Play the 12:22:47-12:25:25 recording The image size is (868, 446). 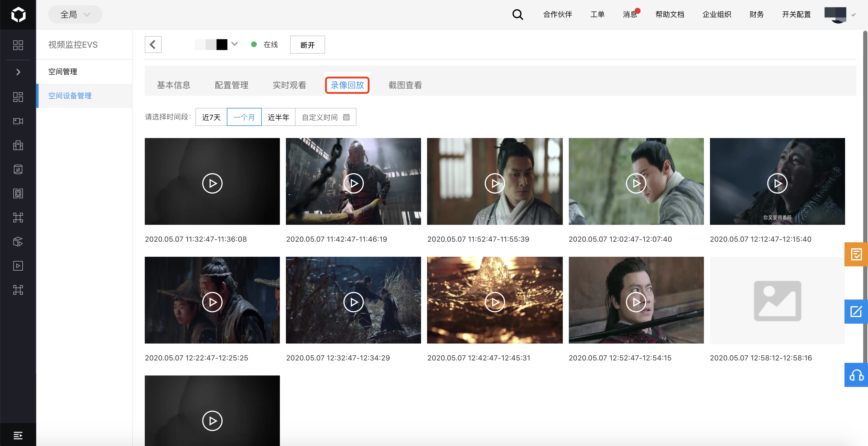pos(212,302)
